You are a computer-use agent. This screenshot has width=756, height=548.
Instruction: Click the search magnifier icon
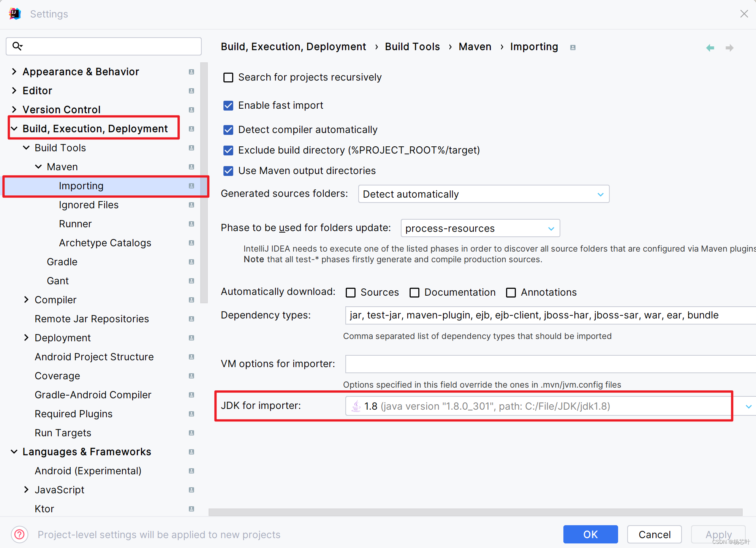[17, 46]
